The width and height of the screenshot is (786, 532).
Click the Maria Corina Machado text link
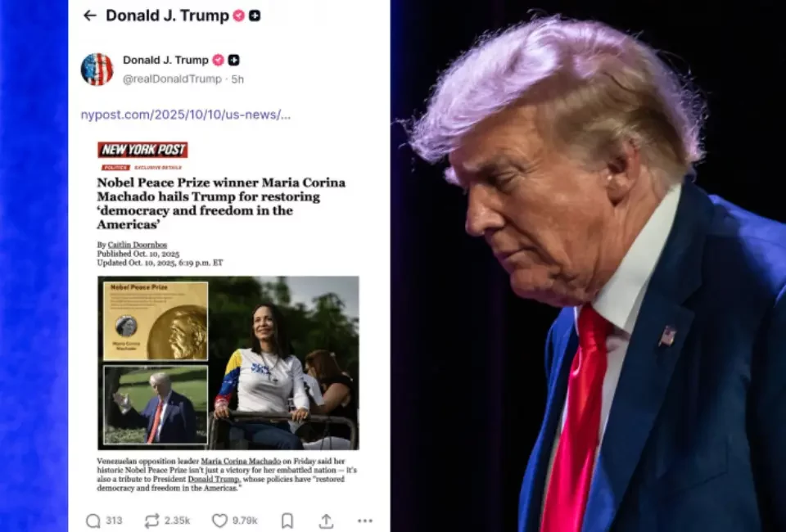(x=241, y=461)
